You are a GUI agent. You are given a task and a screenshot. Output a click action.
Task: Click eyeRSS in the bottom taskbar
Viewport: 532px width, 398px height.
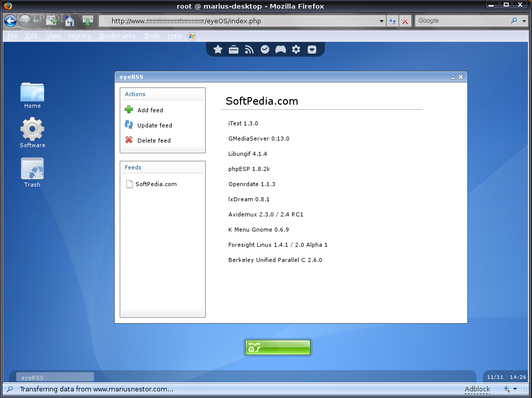click(x=55, y=377)
